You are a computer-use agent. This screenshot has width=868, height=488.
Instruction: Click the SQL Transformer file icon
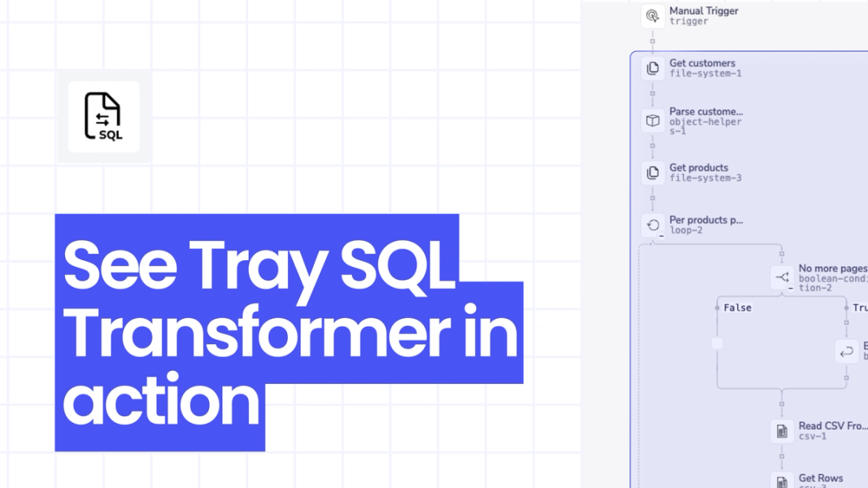(103, 116)
